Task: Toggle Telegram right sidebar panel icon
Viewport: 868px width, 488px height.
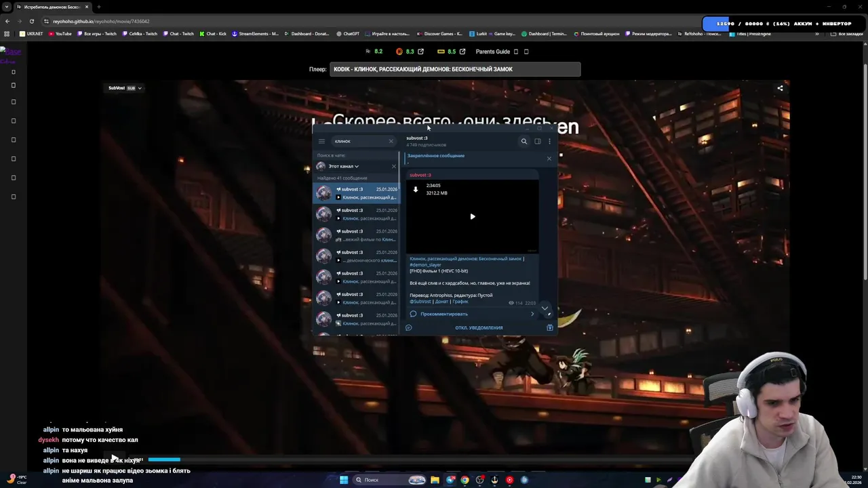Action: (537, 141)
